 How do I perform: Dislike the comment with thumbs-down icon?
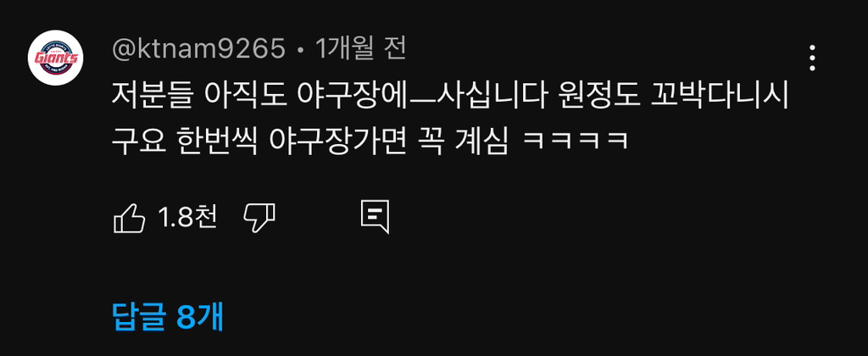[259, 218]
